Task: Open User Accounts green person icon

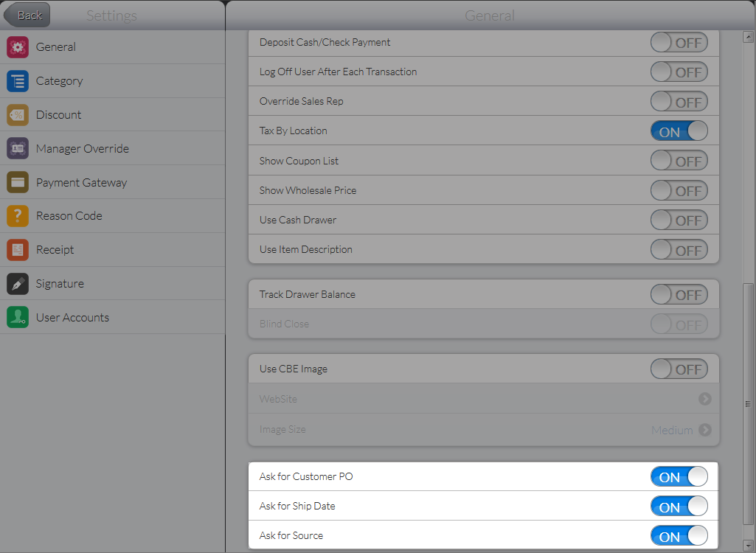Action: [18, 318]
